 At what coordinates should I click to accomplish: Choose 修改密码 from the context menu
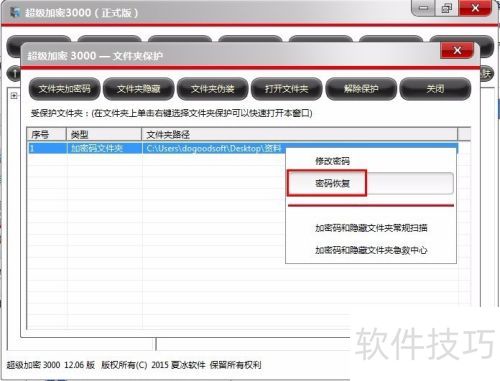click(332, 161)
